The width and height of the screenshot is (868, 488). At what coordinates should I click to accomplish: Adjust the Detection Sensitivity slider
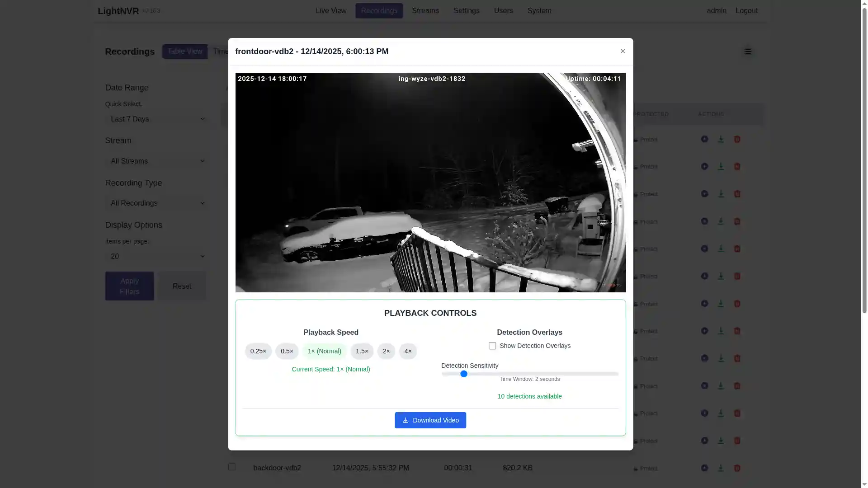pos(464,374)
